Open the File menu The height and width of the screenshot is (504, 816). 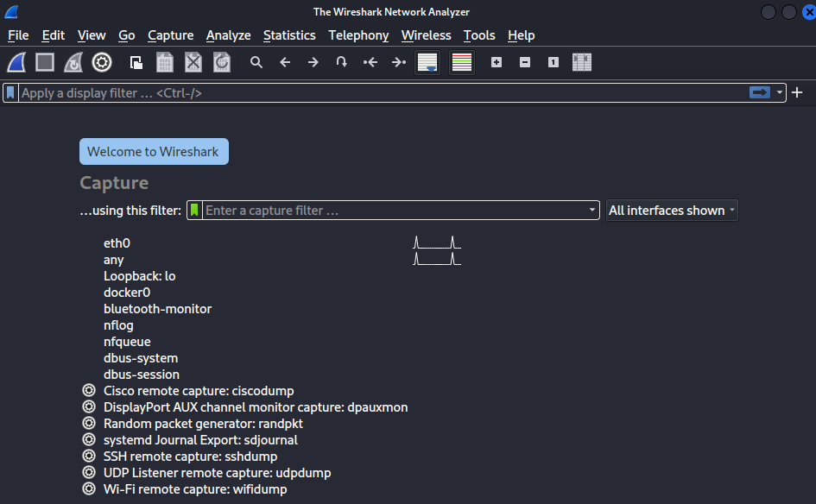pos(18,35)
